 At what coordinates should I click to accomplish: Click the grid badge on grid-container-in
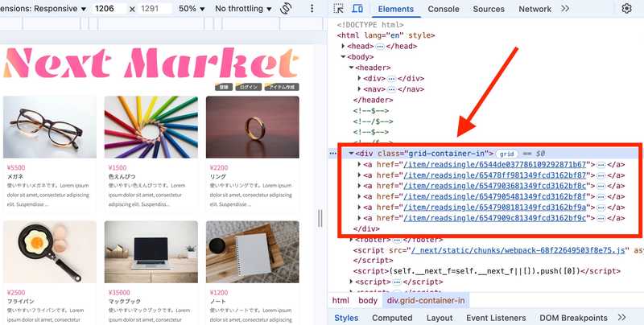tap(507, 154)
